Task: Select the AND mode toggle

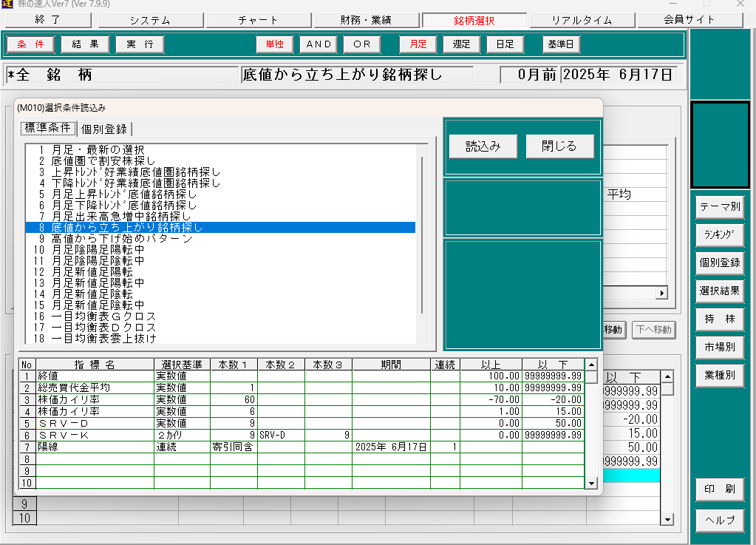Action: pos(319,44)
